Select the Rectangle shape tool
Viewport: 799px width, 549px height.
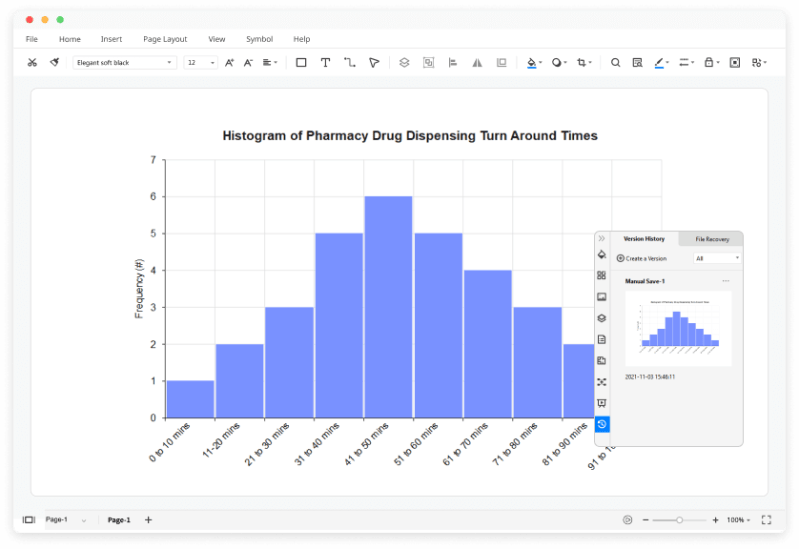[x=301, y=62]
